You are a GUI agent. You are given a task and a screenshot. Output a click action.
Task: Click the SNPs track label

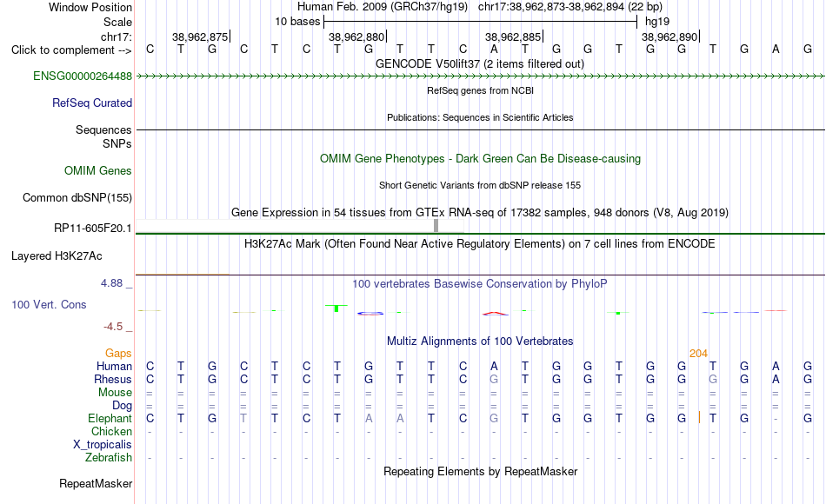(x=117, y=143)
